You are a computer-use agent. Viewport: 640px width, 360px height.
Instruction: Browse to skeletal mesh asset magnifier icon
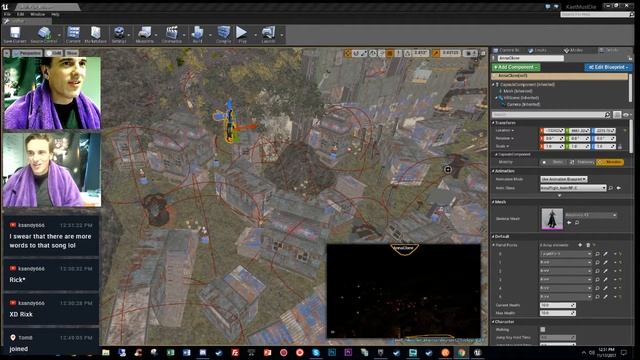coord(577,222)
